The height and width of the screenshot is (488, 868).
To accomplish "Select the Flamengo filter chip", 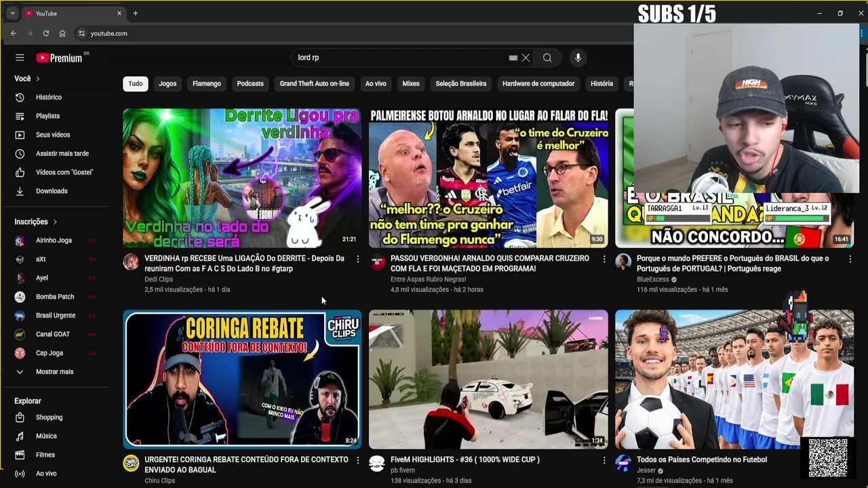I will click(207, 83).
